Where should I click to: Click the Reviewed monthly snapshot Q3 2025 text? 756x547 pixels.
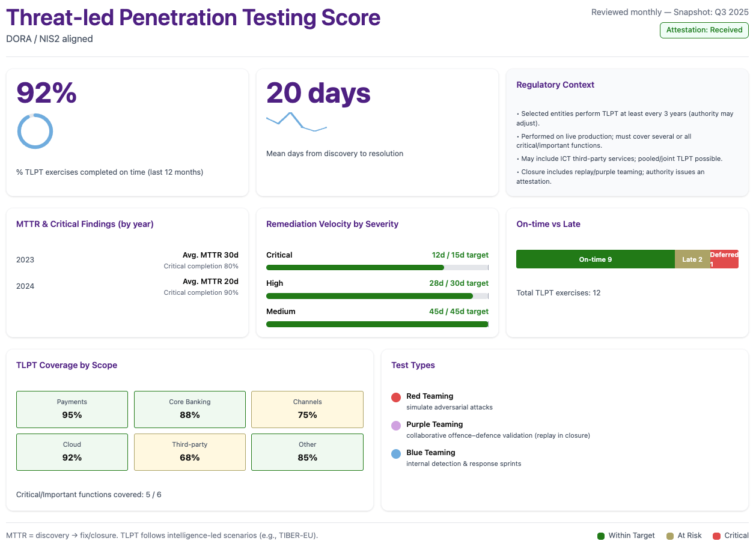(x=670, y=12)
